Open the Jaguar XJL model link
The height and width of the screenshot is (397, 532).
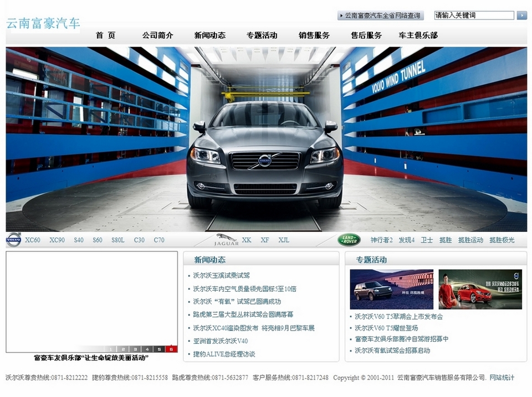(284, 240)
